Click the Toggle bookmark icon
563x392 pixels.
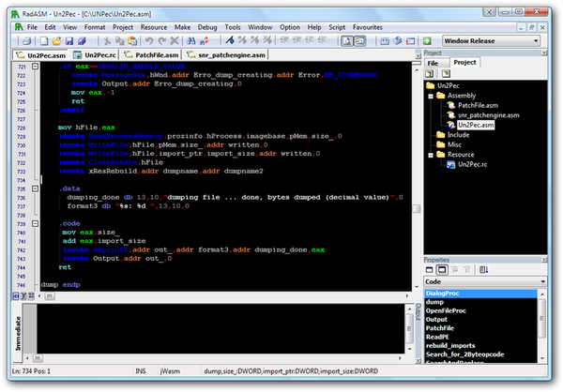[230, 40]
